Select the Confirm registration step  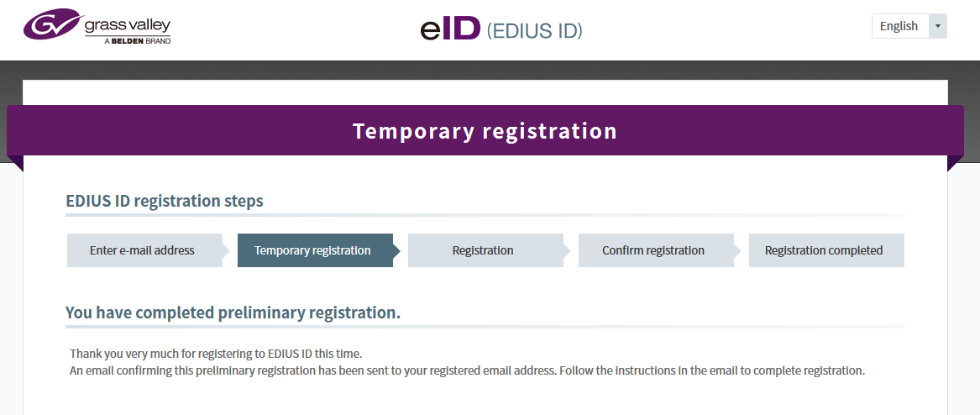click(653, 250)
